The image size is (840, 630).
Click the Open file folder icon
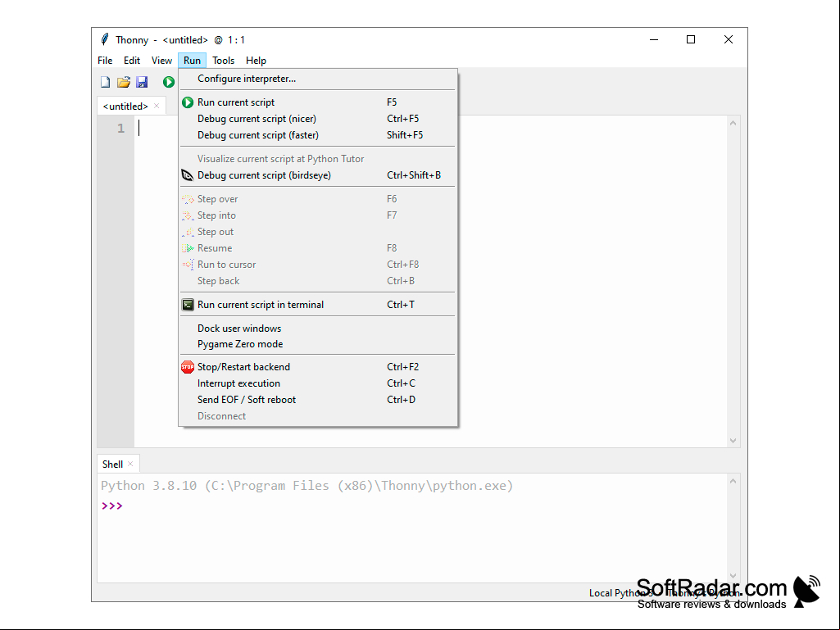click(x=124, y=82)
